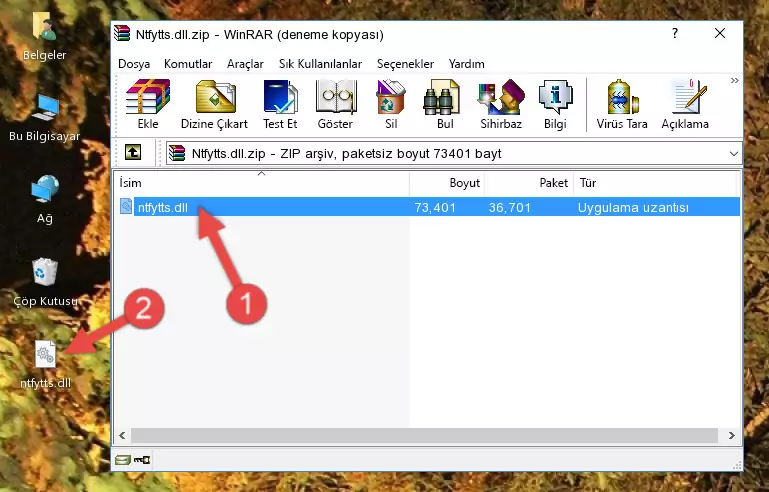Click the 73,401 size value
Viewport: 769px width, 492px height.
pyautogui.click(x=435, y=207)
